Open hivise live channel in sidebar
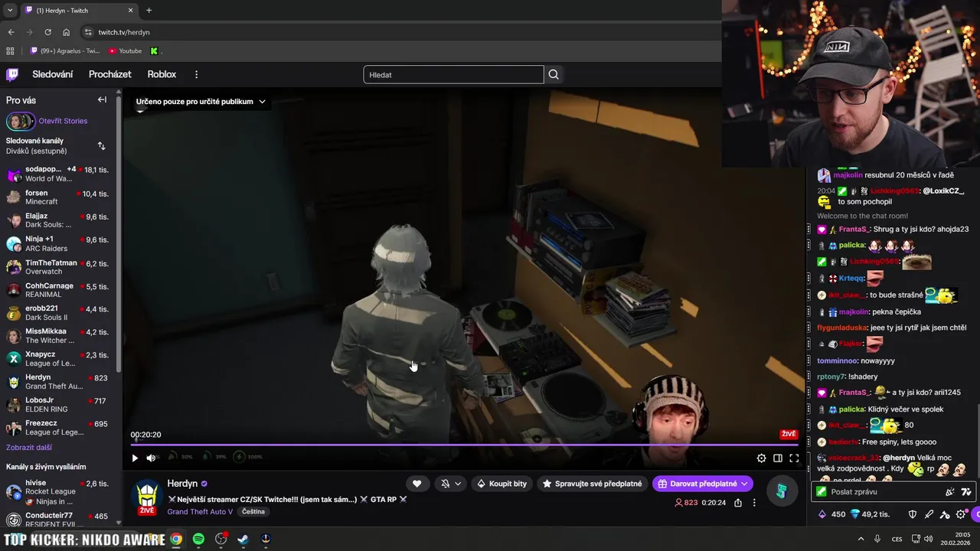The width and height of the screenshot is (980, 551). [57, 491]
